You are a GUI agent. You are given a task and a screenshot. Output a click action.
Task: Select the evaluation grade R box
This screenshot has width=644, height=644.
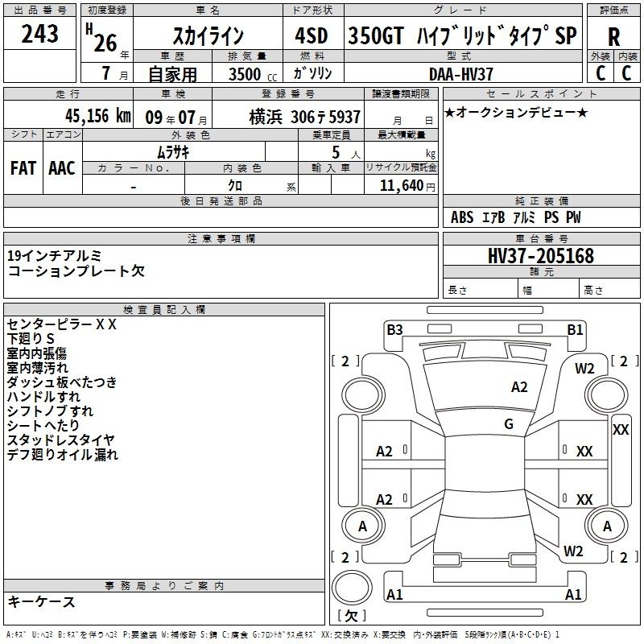pyautogui.click(x=613, y=36)
